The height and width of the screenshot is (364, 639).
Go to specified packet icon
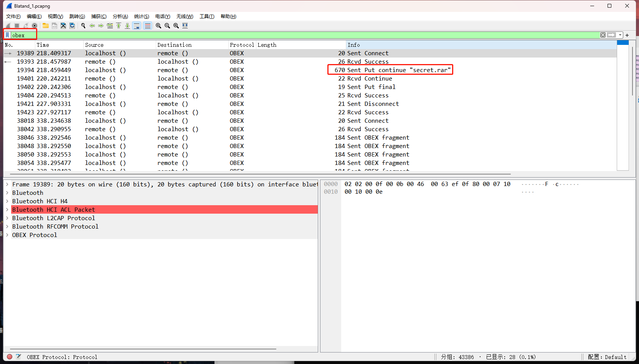tap(110, 26)
